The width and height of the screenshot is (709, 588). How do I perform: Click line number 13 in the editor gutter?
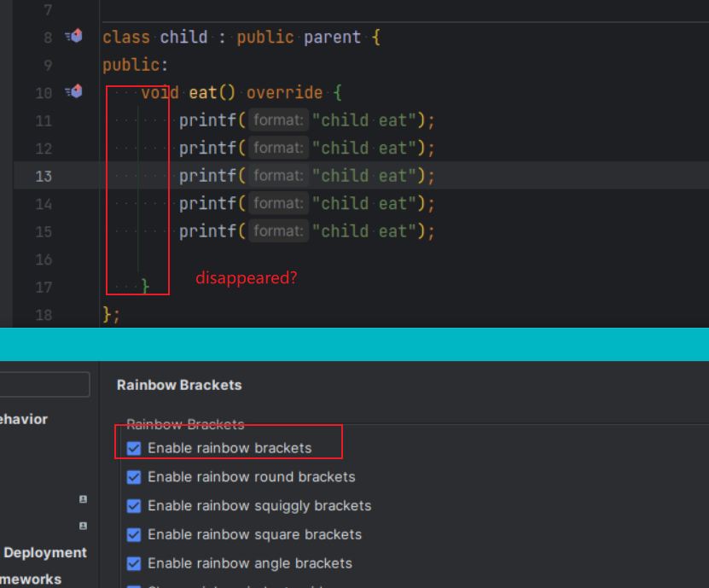pyautogui.click(x=44, y=175)
